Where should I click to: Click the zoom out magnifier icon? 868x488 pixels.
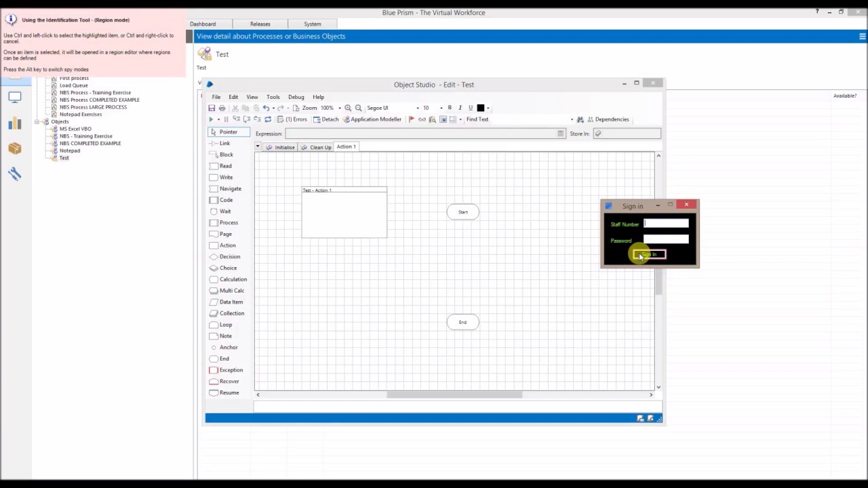[358, 108]
